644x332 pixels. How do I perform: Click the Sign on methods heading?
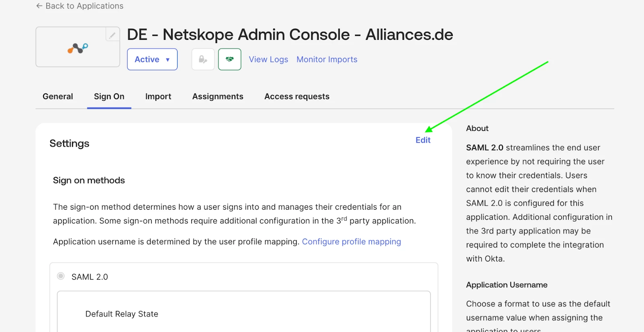point(89,180)
